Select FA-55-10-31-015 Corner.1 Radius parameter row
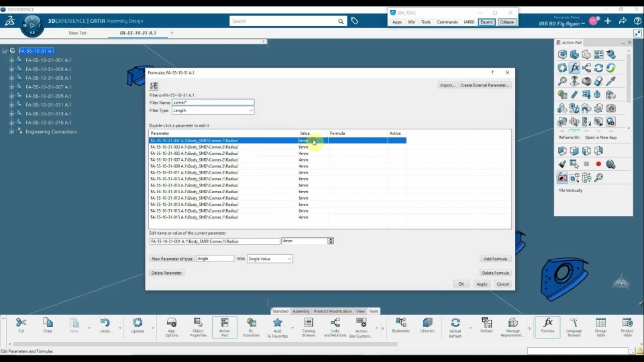The image size is (644, 362). 277,217
